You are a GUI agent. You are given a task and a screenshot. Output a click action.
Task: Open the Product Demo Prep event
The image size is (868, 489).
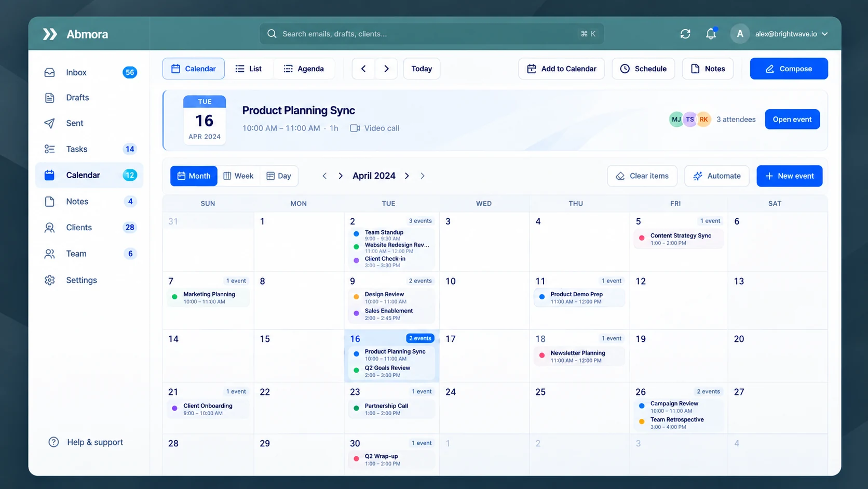point(579,298)
